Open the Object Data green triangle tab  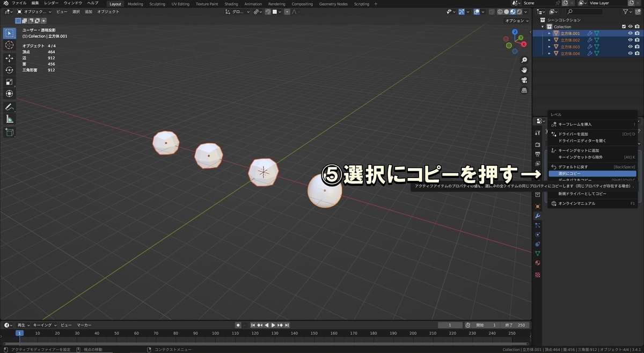click(x=537, y=253)
